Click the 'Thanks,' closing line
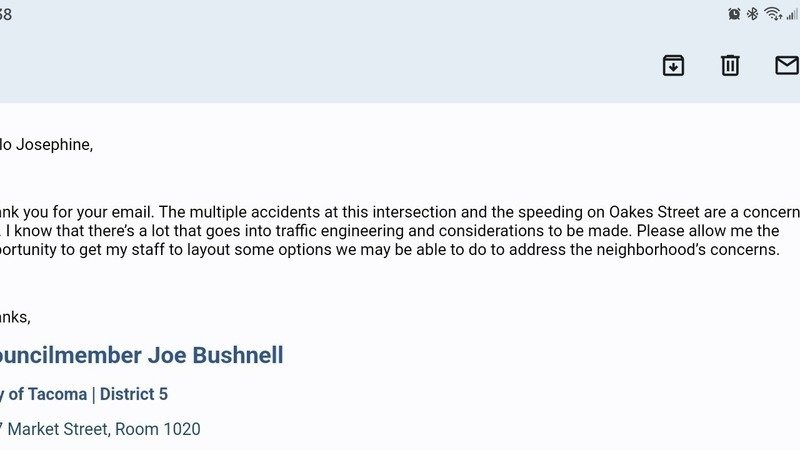The height and width of the screenshot is (450, 800). [x=15, y=317]
